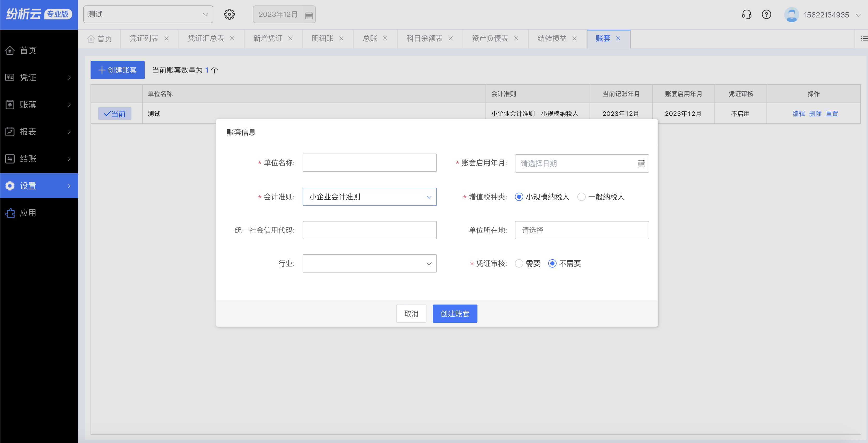Click the customer service headset icon

click(746, 15)
